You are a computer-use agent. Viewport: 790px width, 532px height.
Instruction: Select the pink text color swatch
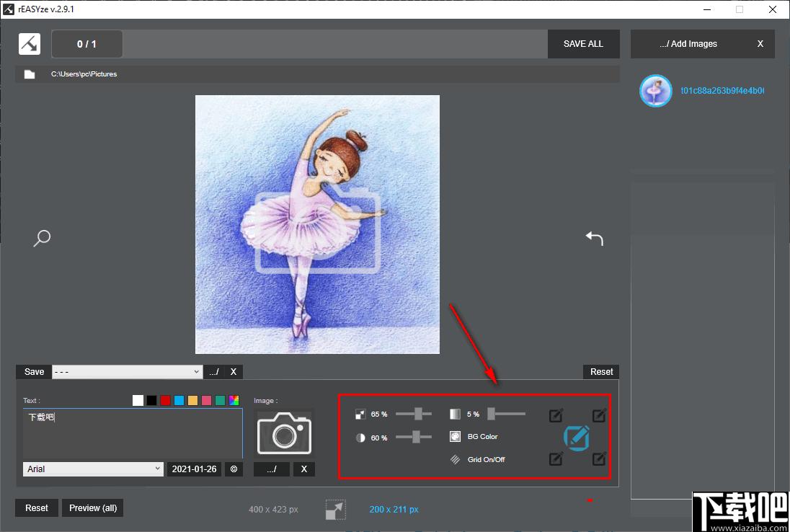pyautogui.click(x=207, y=401)
